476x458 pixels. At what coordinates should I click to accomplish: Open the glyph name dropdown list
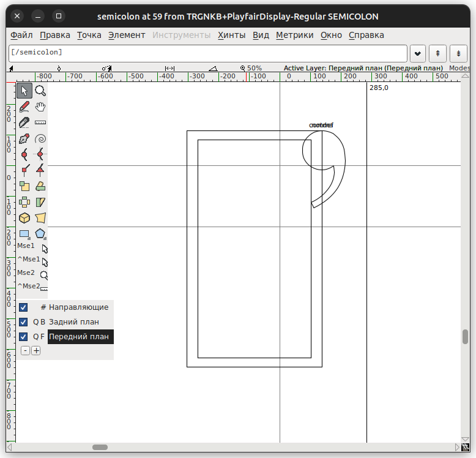[418, 53]
